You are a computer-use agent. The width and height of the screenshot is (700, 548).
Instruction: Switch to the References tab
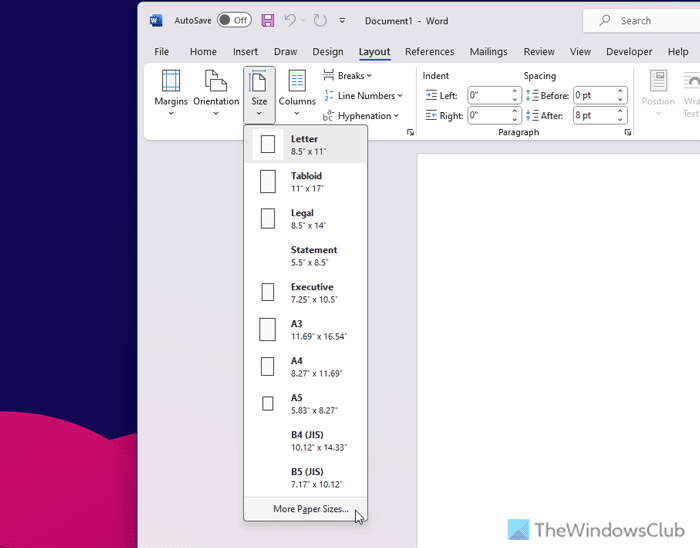429,52
